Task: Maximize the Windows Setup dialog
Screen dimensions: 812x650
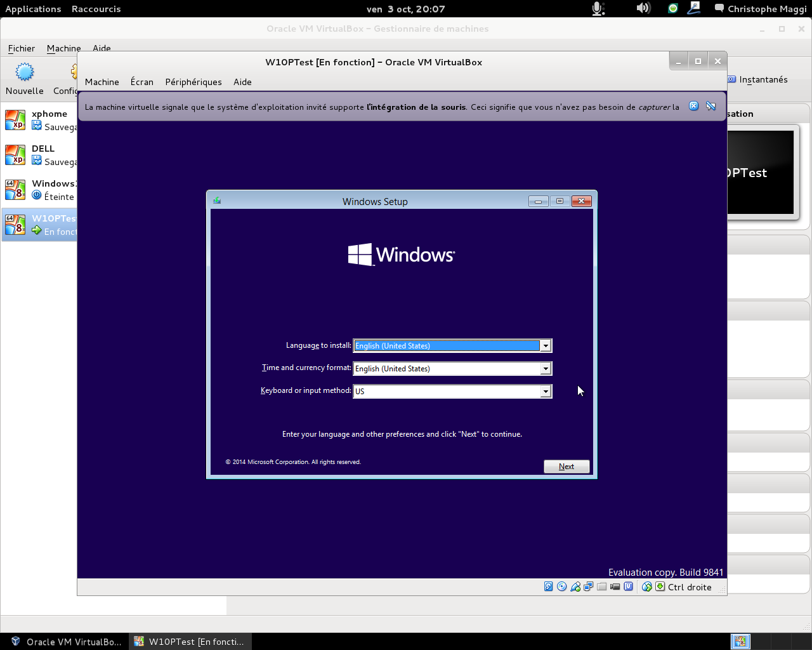Action: point(560,201)
